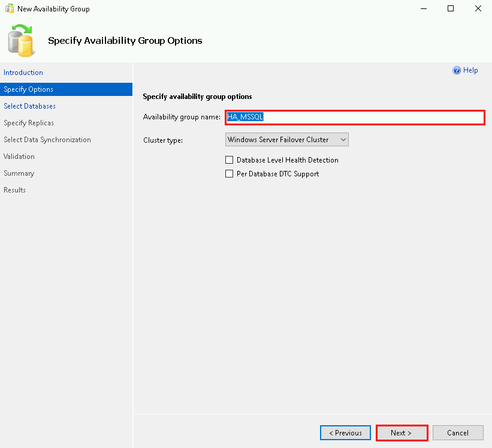492x448 pixels.
Task: Go to the Introduction wizard page
Action: point(23,73)
